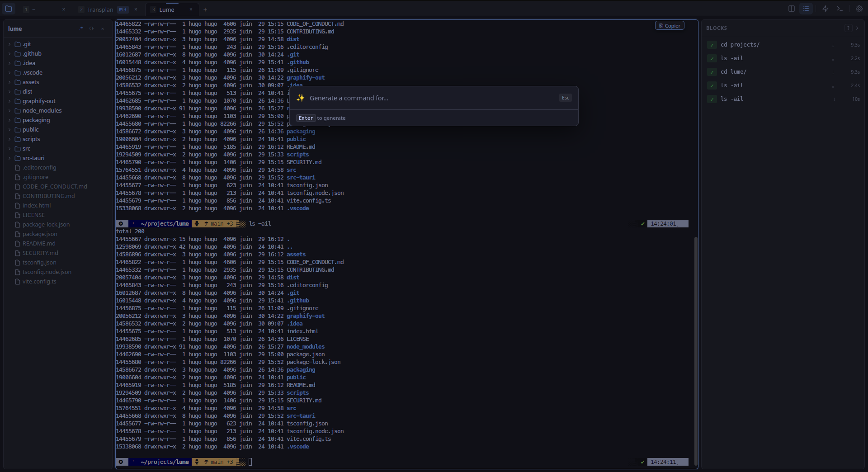Switch to the Transplan tab

click(109, 9)
